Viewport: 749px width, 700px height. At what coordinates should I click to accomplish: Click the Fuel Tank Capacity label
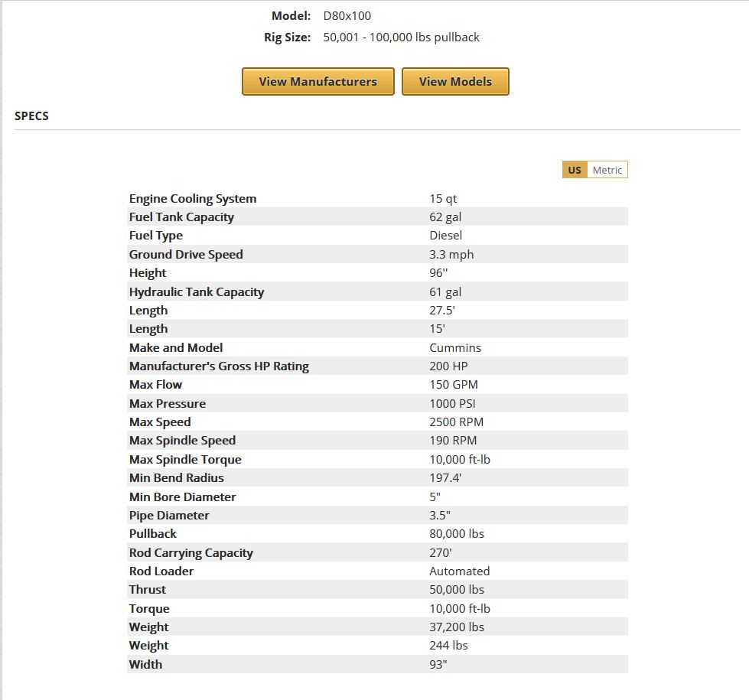point(181,217)
